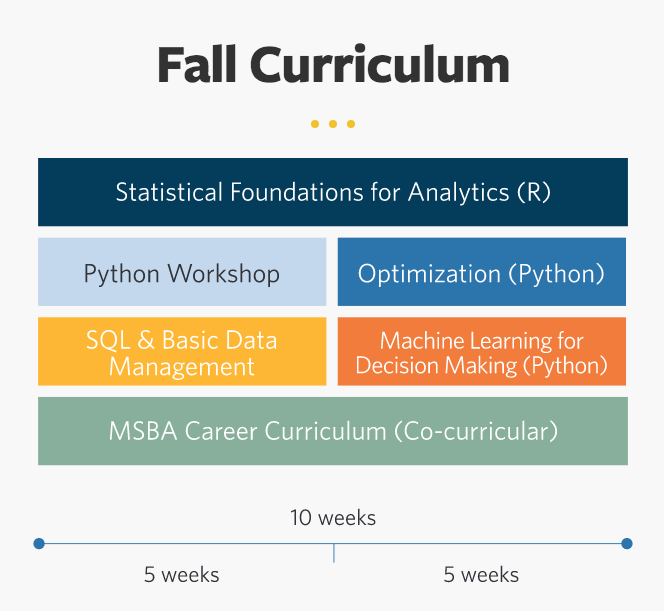Click the first 5 weeks label
This screenshot has width=664, height=611.
pyautogui.click(x=182, y=575)
